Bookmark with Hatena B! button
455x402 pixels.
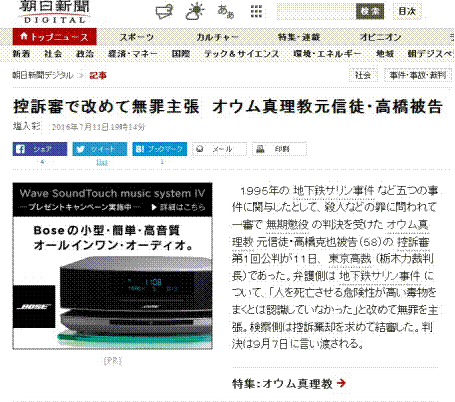[x=160, y=149]
